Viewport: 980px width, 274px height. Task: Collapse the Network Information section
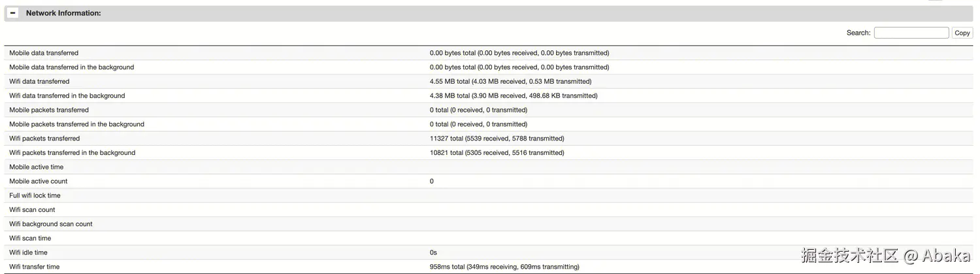point(13,13)
